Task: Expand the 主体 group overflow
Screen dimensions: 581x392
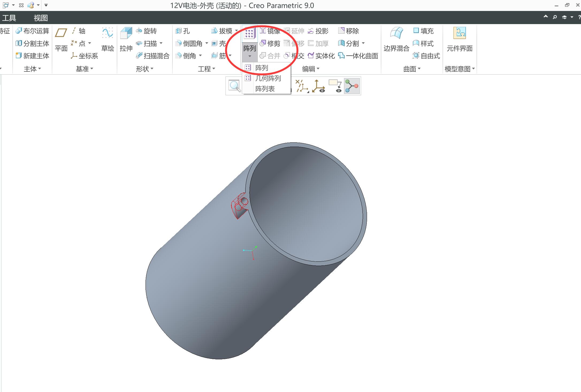Action: tap(32, 69)
